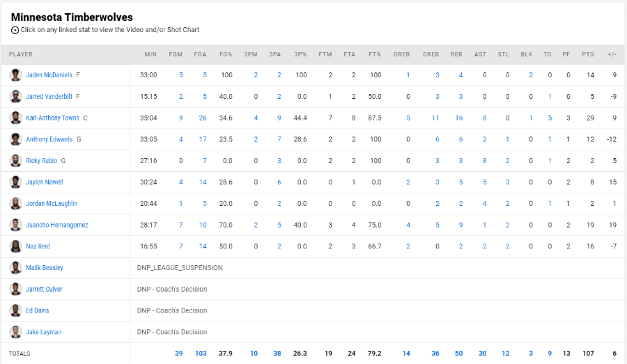The height and width of the screenshot is (364, 627).
Task: Open Jarred Vanderbilt player page link
Action: tap(49, 96)
